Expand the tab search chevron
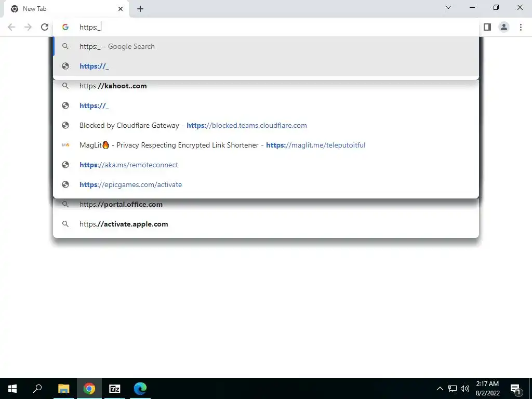Viewport: 532px width, 399px height. tap(448, 7)
